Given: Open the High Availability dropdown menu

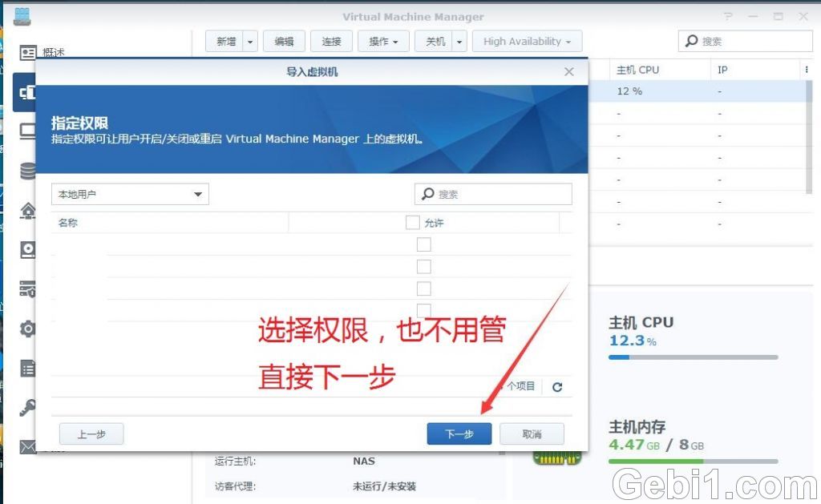Looking at the screenshot, I should 527,41.
